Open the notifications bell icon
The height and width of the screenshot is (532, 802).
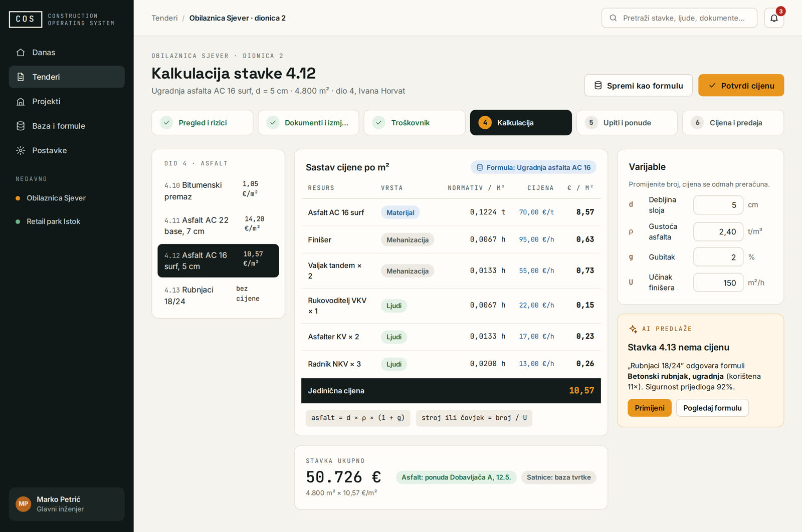(774, 18)
